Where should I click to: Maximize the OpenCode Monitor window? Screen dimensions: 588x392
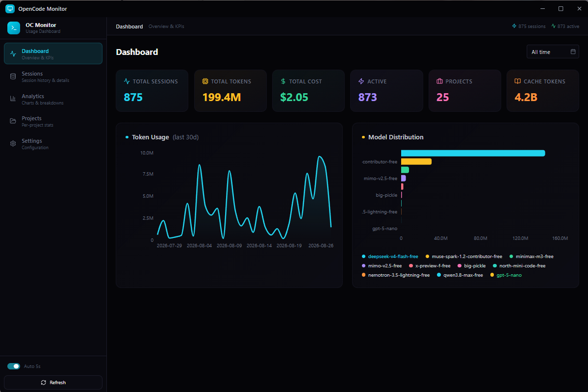[561, 9]
